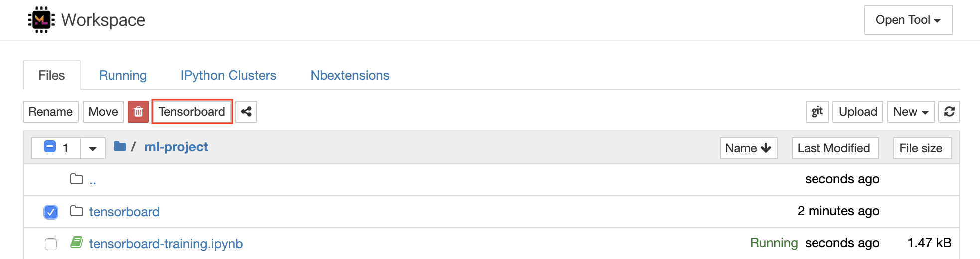Open the Nbextensions tab
The width and height of the screenshot is (980, 259).
click(x=350, y=75)
